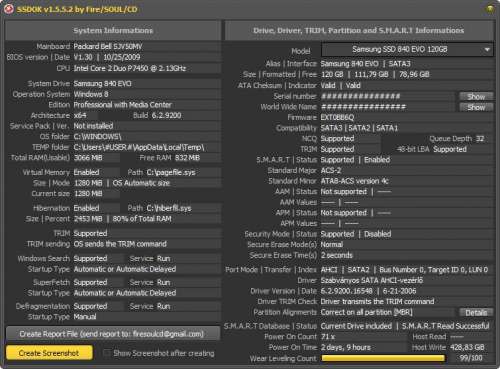Click the BIOS date 10/25/2009
500x369 pixels.
coord(122,57)
